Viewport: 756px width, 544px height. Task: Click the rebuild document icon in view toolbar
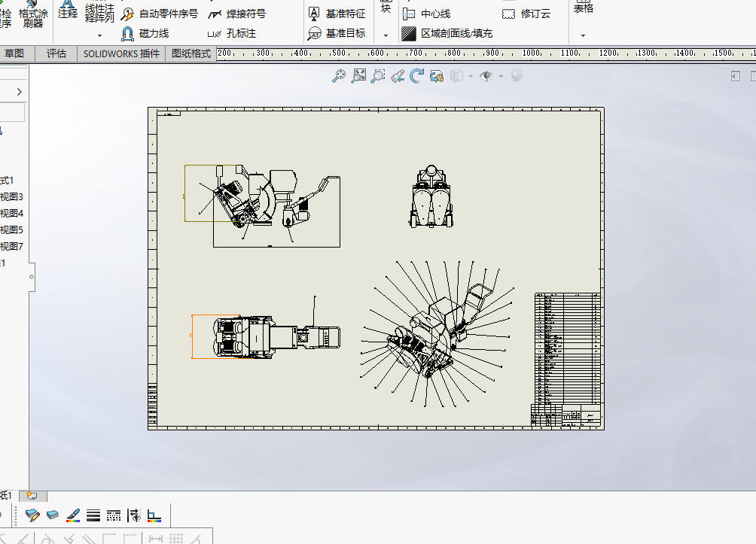coord(437,76)
